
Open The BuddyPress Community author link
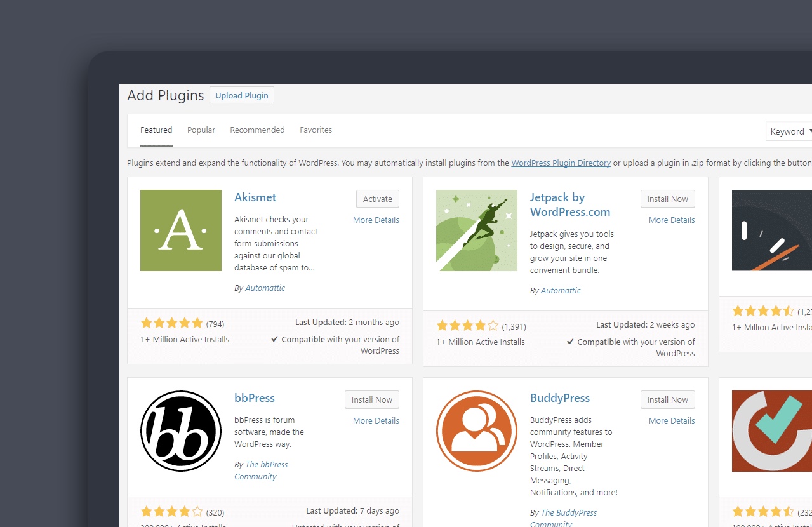coord(564,518)
